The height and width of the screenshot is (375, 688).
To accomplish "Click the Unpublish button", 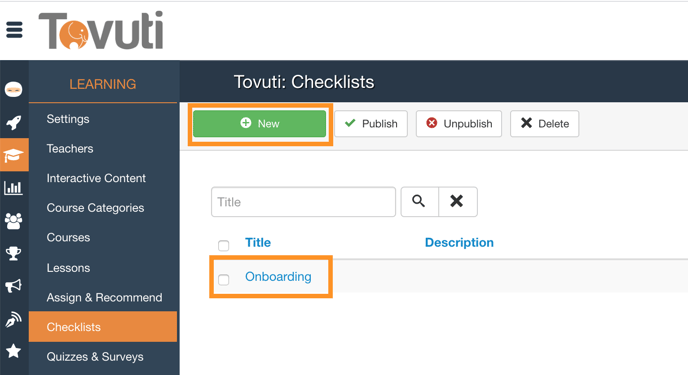I will point(459,124).
